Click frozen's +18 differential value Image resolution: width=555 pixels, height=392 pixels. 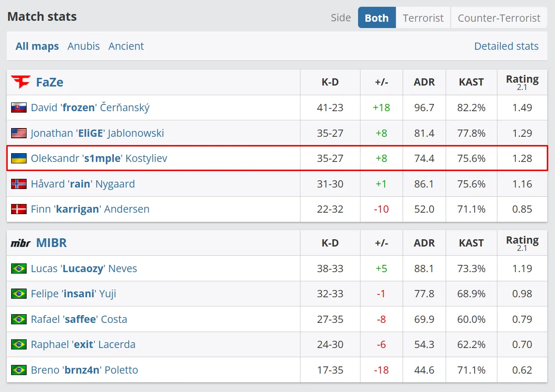click(381, 107)
